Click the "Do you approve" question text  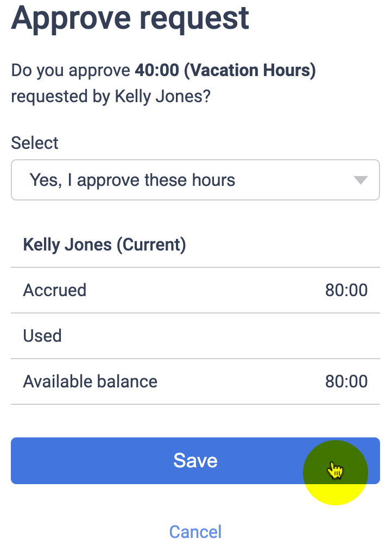71,71
